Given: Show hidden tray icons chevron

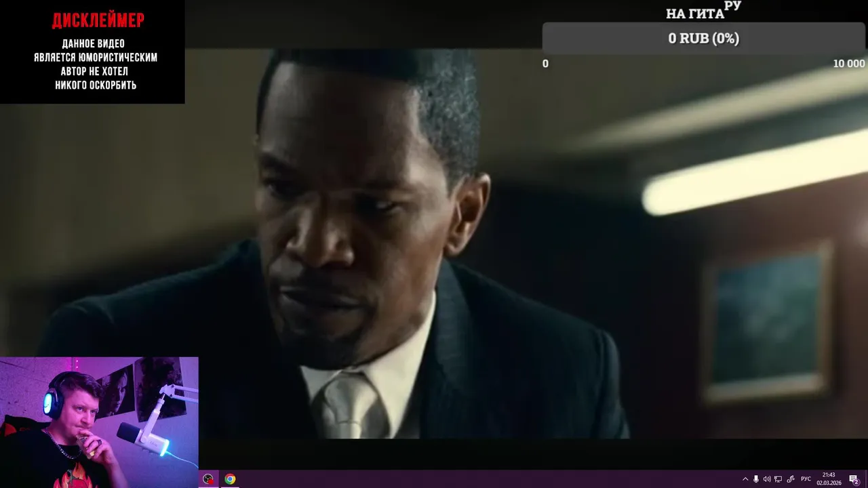Looking at the screenshot, I should point(745,479).
